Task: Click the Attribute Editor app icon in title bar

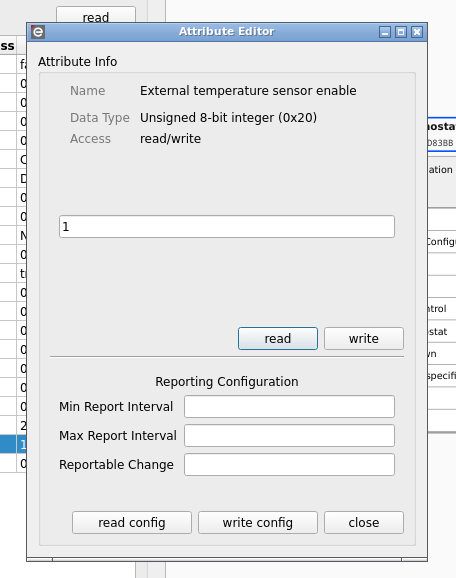Action: [38, 32]
